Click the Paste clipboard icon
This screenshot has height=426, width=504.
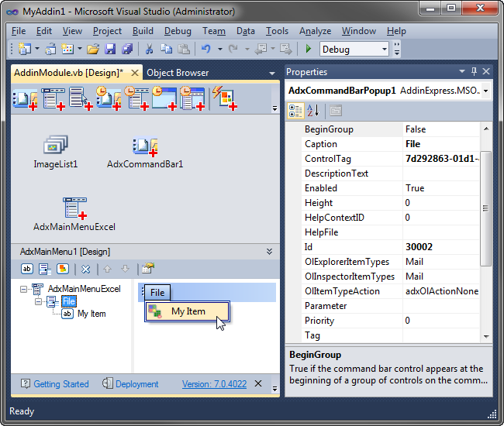coord(184,49)
